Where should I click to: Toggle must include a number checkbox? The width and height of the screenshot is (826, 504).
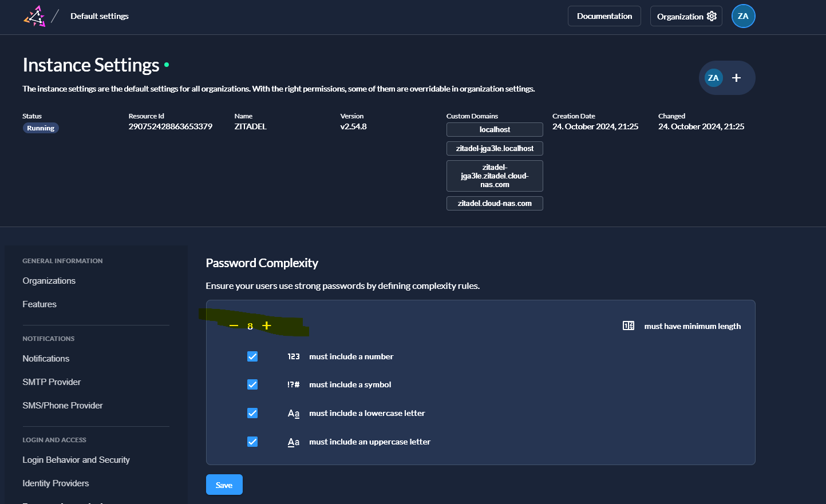coord(252,356)
